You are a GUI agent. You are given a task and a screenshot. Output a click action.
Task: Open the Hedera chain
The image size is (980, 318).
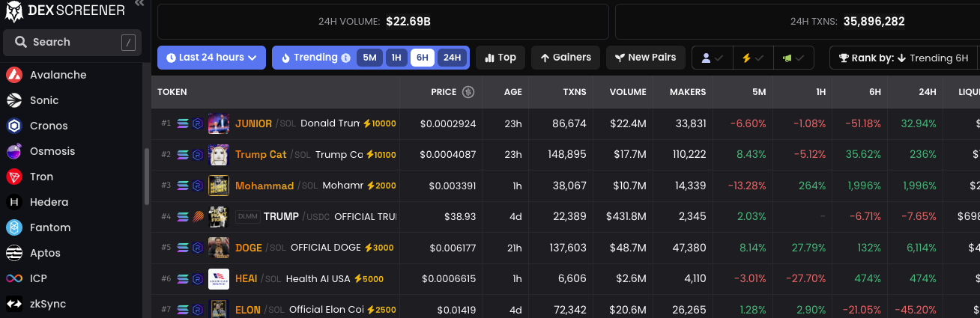pos(37,202)
